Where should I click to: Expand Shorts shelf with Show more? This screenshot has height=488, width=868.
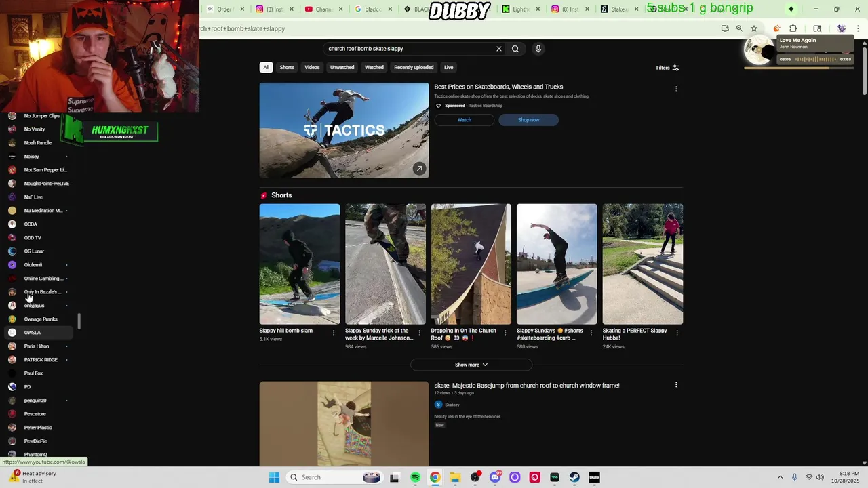[x=471, y=365]
